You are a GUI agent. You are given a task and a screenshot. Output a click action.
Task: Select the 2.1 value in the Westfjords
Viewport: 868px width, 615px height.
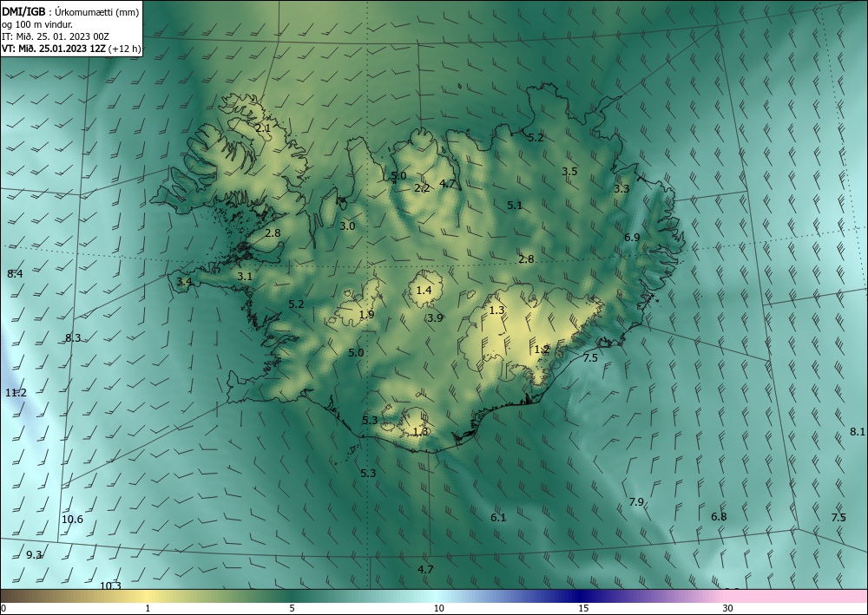[263, 128]
